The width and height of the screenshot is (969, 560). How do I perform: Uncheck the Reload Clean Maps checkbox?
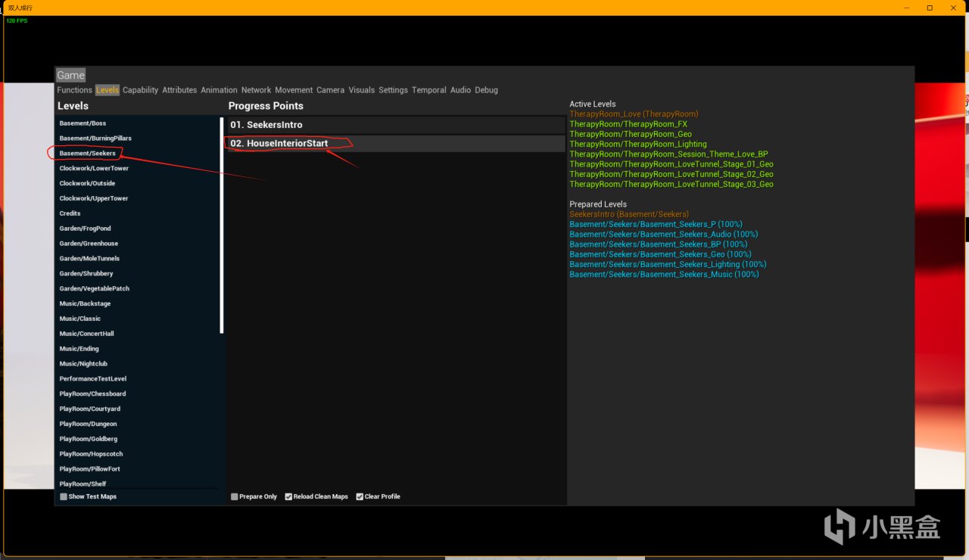(x=288, y=496)
